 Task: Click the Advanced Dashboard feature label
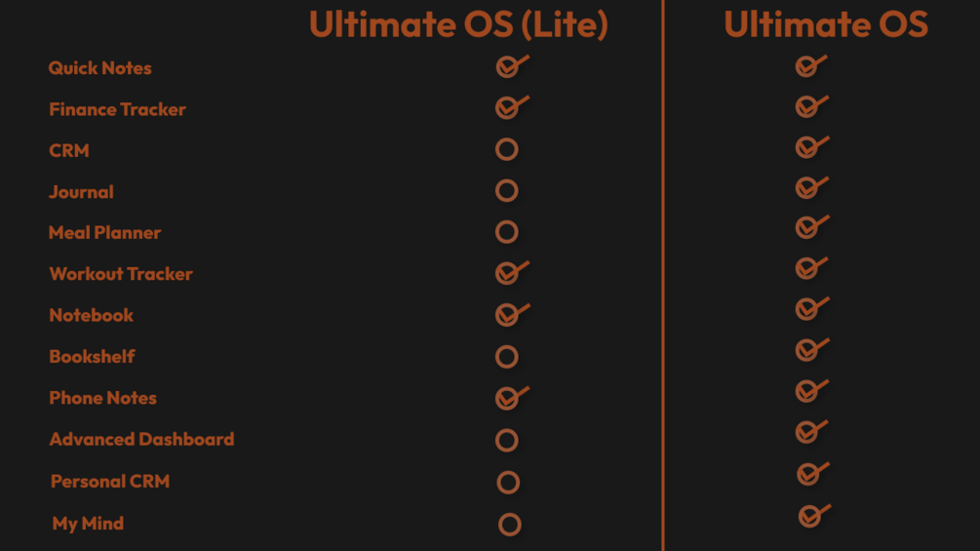pyautogui.click(x=141, y=439)
